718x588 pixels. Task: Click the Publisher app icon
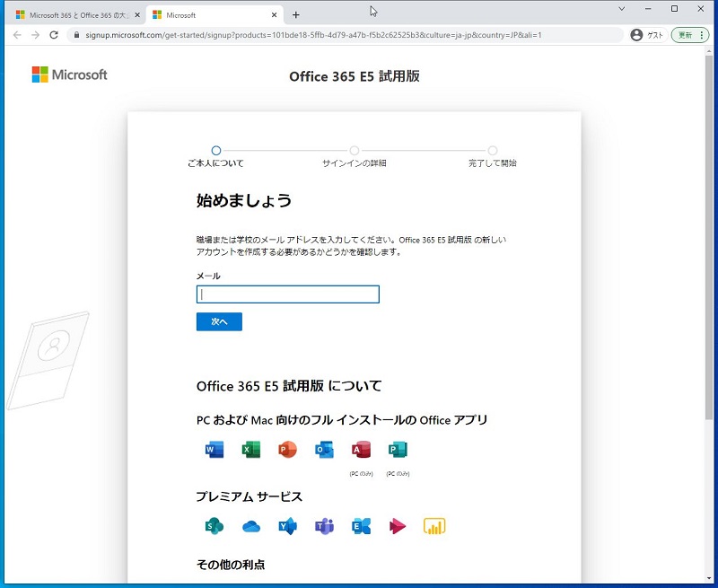(x=398, y=450)
